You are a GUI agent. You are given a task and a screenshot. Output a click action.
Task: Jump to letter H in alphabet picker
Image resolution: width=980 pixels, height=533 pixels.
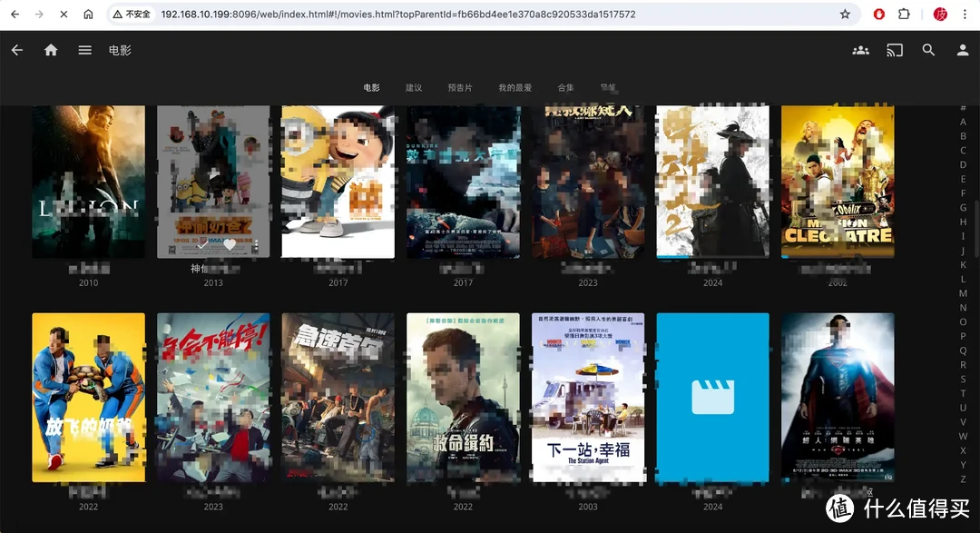coord(963,222)
